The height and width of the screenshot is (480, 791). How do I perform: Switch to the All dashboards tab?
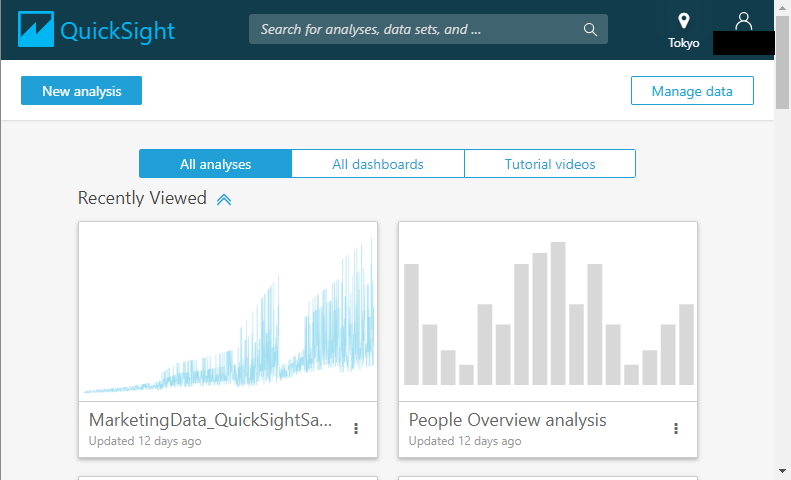coord(378,164)
